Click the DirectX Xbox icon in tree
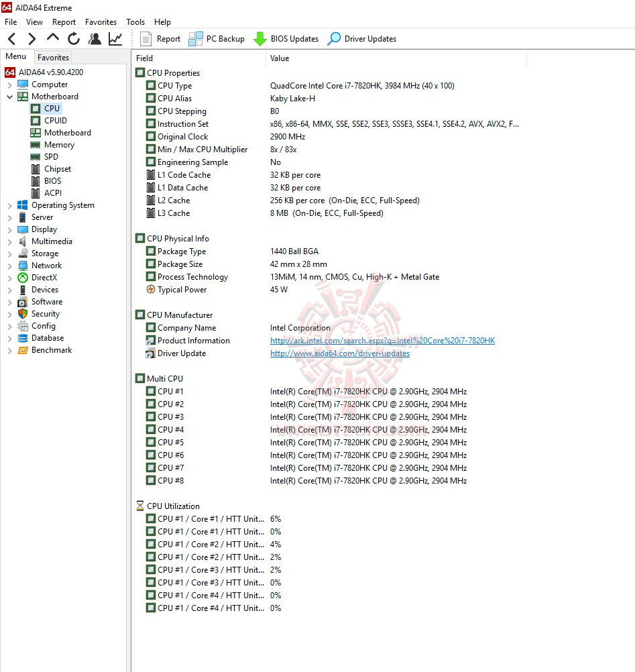 coord(23,278)
